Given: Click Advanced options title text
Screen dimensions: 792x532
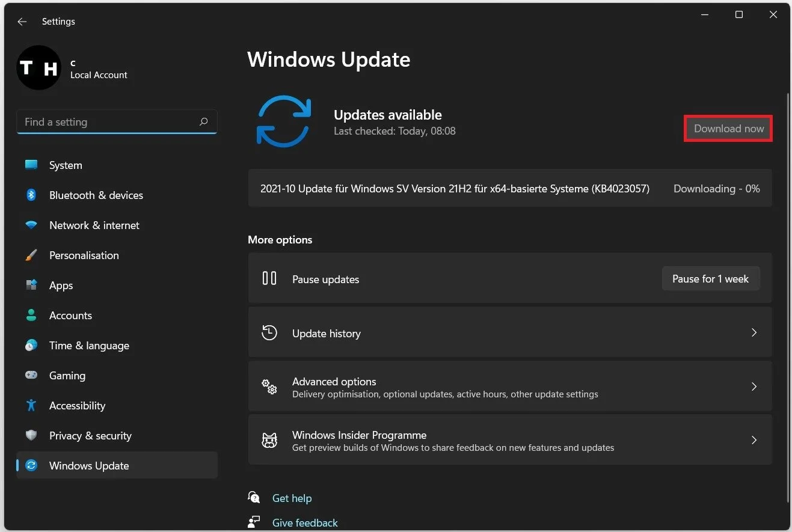Looking at the screenshot, I should [x=334, y=381].
